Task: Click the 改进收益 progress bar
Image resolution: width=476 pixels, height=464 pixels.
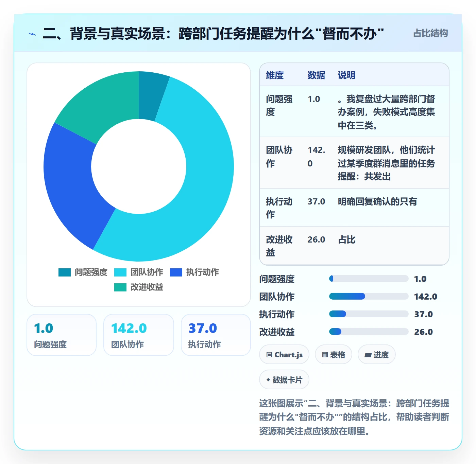Action: pos(369,332)
